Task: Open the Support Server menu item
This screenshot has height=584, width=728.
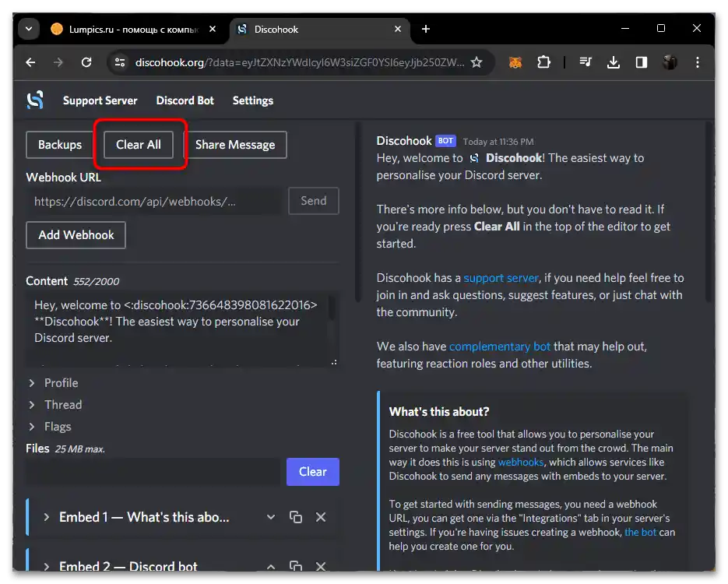Action: 100,100
